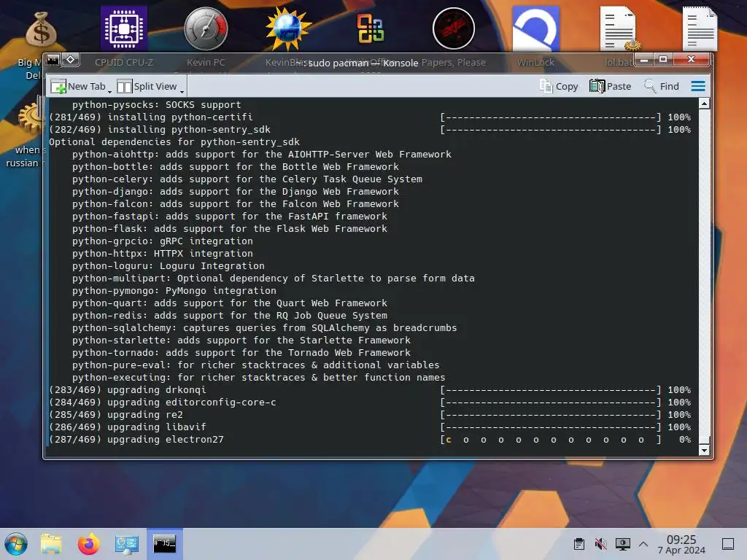This screenshot has height=560, width=747.
Task: Open the Kevin PC gauge icon
Action: pos(206,28)
